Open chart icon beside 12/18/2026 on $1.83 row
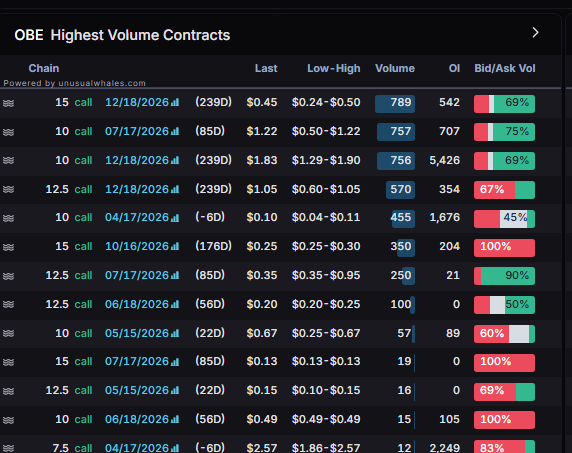Image resolution: width=572 pixels, height=453 pixels. pyautogui.click(x=175, y=160)
